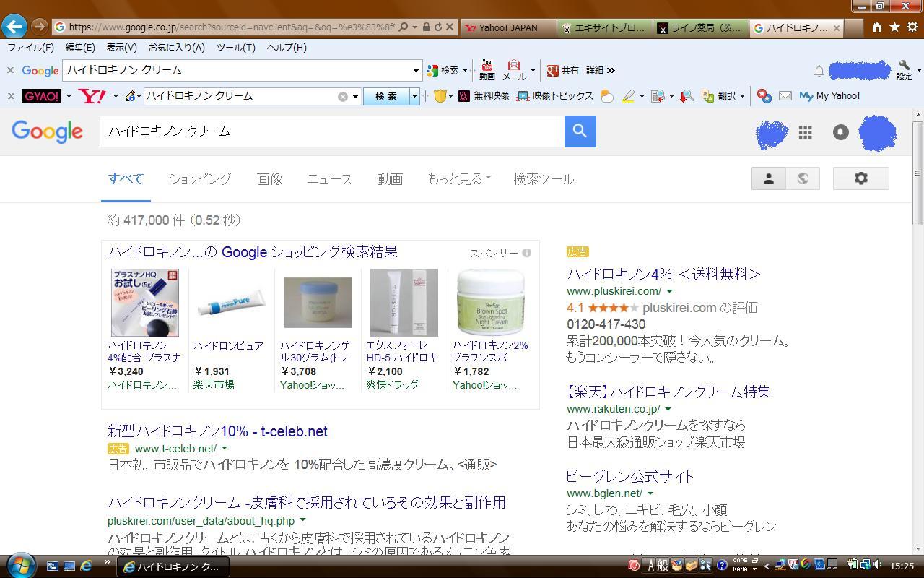Toggle global results globe icon
The image size is (924, 578).
803,178
